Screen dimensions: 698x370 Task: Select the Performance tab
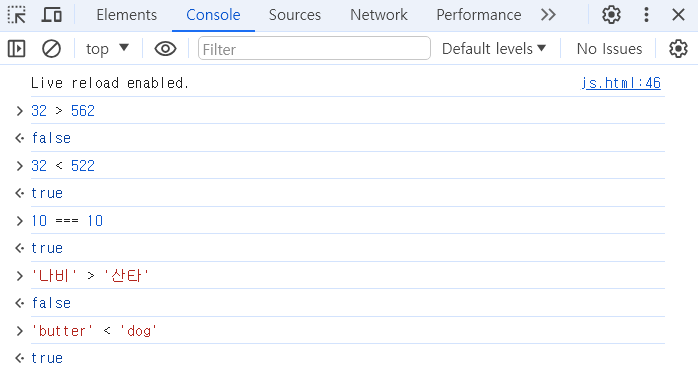[x=479, y=15]
